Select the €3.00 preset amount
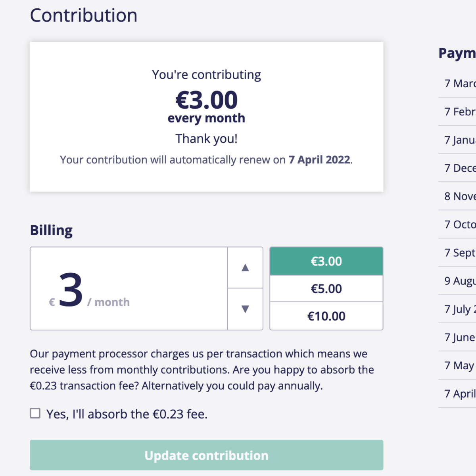Viewport: 476px width, 476px height. [326, 261]
